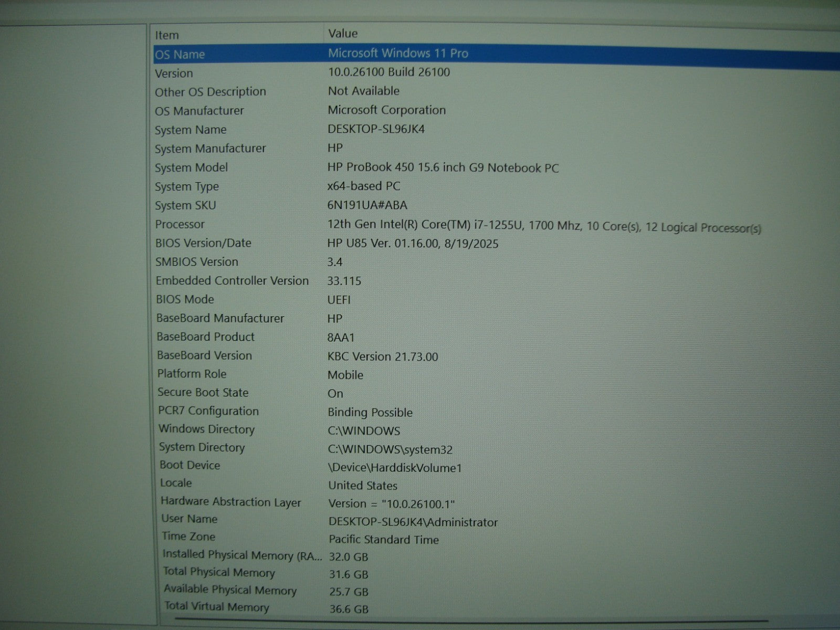Screen dimensions: 840x630
Task: Select the Processor row
Action: click(180, 224)
